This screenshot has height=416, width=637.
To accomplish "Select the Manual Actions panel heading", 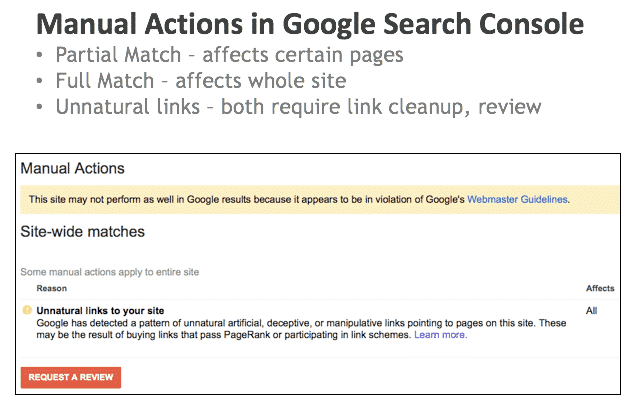I will (x=72, y=168).
